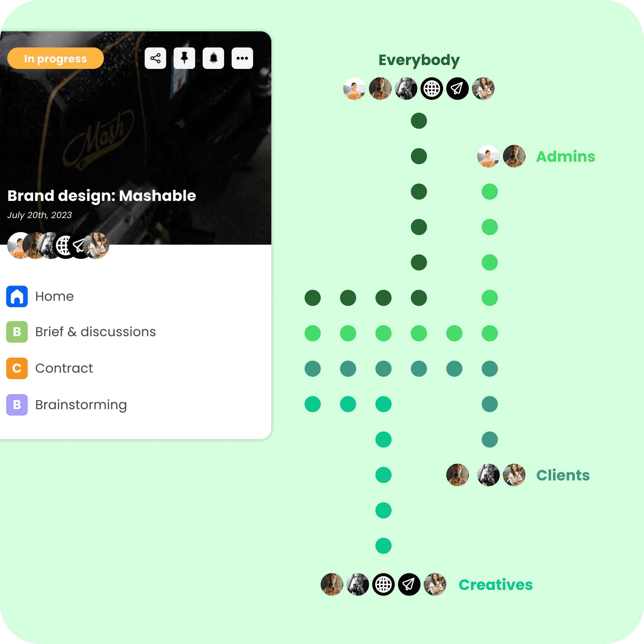644x644 pixels.
Task: Click the share icon on project card
Action: point(155,58)
